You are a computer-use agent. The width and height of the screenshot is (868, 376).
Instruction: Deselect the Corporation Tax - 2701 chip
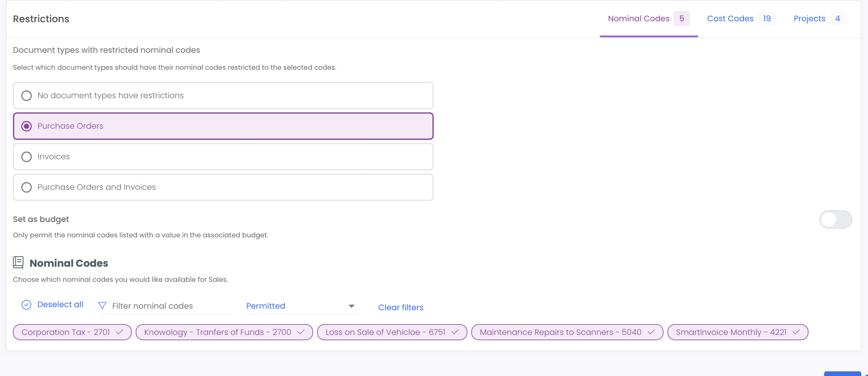coord(72,332)
